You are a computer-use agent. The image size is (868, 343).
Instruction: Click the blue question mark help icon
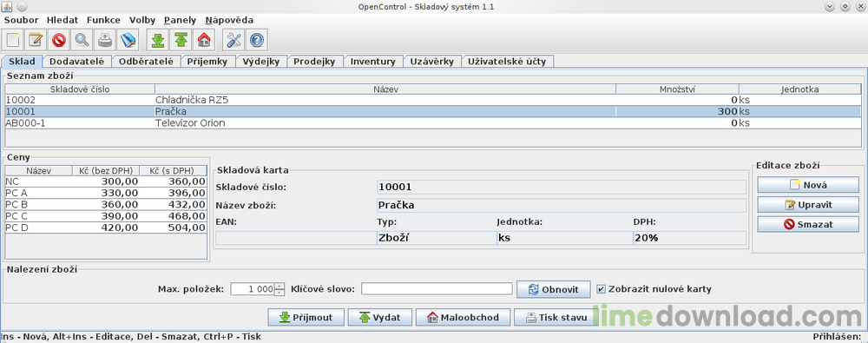[257, 41]
